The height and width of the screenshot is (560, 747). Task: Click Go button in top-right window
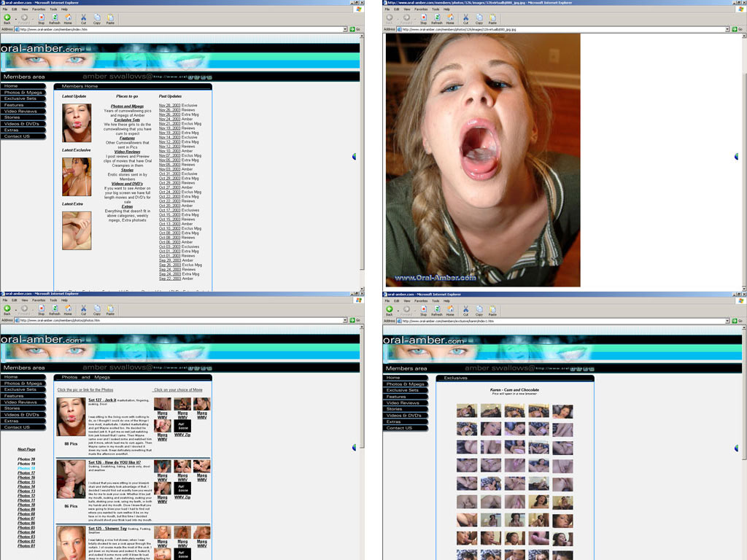[x=738, y=29]
